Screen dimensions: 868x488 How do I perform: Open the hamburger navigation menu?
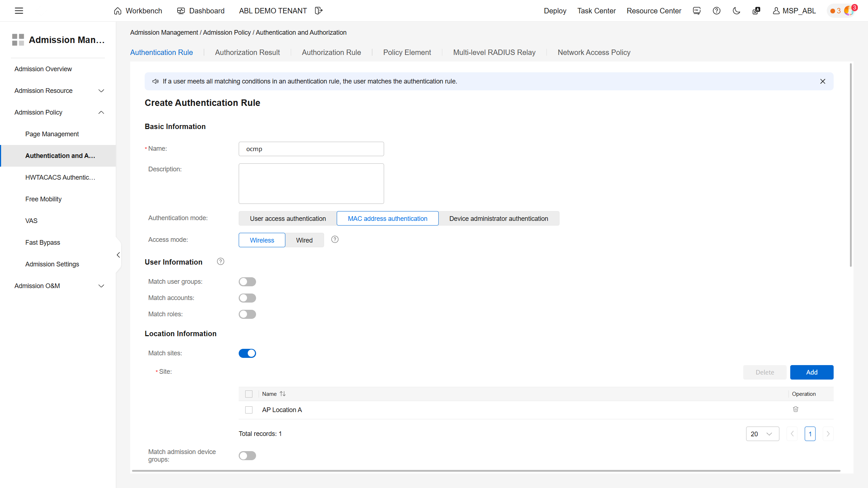point(19,10)
